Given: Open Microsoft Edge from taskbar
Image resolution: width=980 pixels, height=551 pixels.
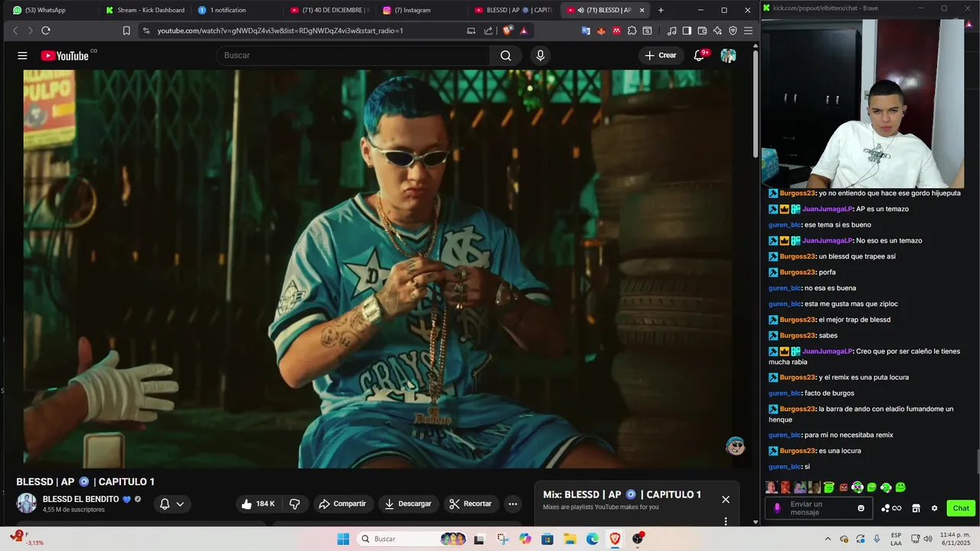Looking at the screenshot, I should [593, 539].
